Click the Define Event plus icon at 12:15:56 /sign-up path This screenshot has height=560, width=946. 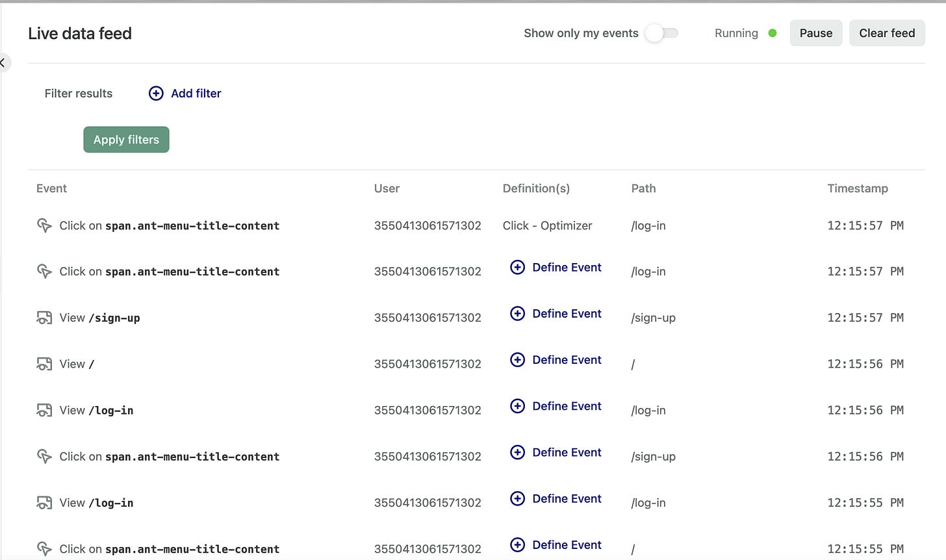tap(517, 453)
